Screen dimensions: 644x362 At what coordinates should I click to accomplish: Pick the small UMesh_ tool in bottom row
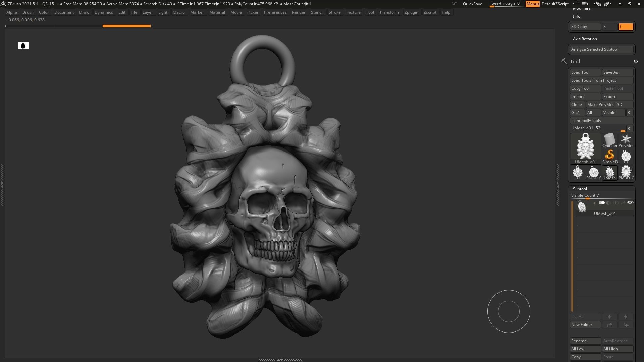click(610, 173)
